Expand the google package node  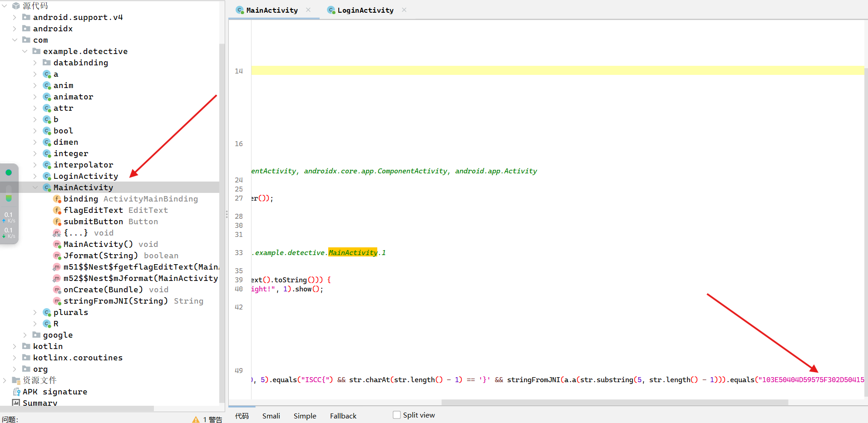click(25, 335)
